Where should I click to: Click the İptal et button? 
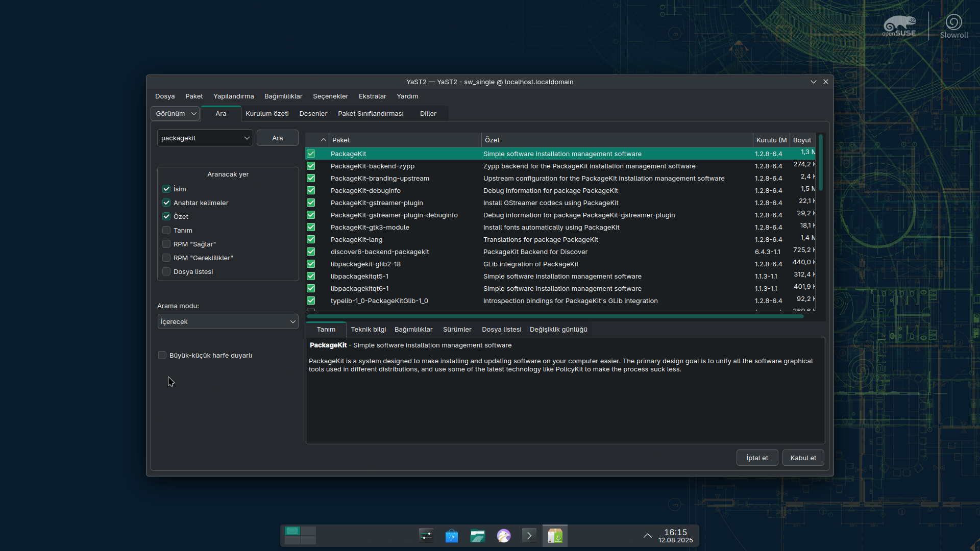757,458
